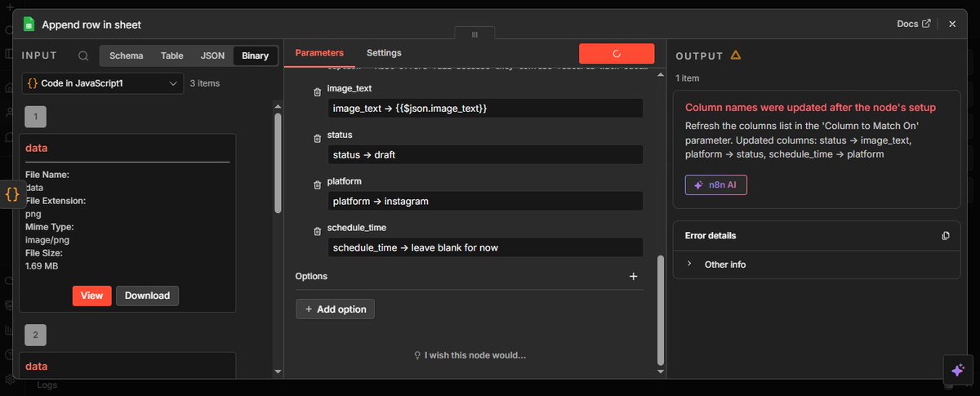Open the Settings tab

tap(384, 53)
